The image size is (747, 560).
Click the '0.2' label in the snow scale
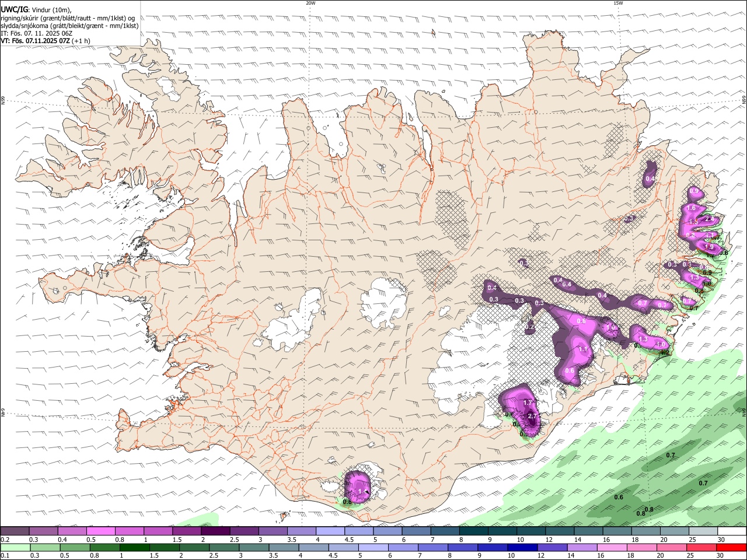[x=5, y=540]
